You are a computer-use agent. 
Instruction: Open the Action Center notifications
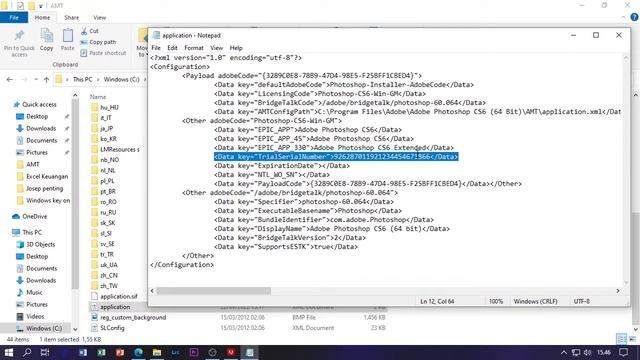[x=624, y=352]
